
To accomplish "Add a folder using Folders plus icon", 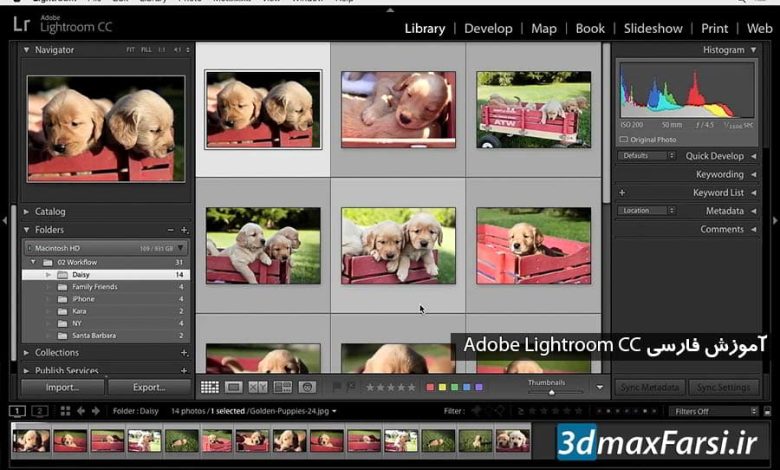I will click(x=184, y=230).
